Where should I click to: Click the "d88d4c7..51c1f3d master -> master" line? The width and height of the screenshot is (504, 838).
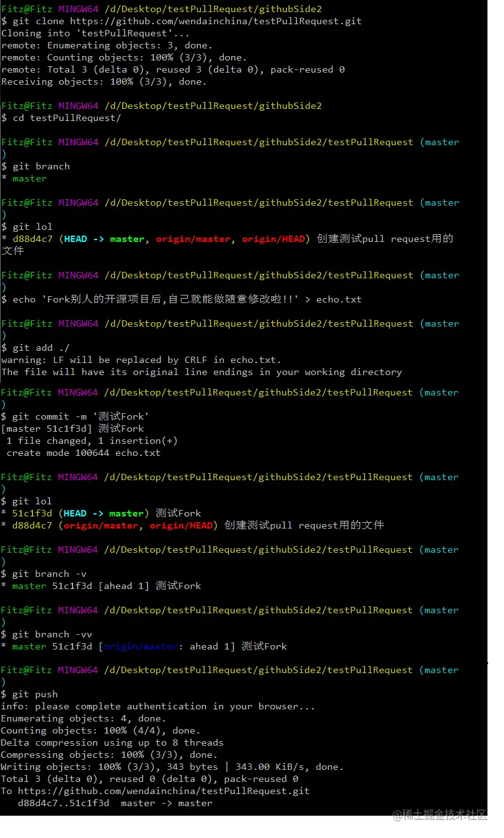point(115,803)
